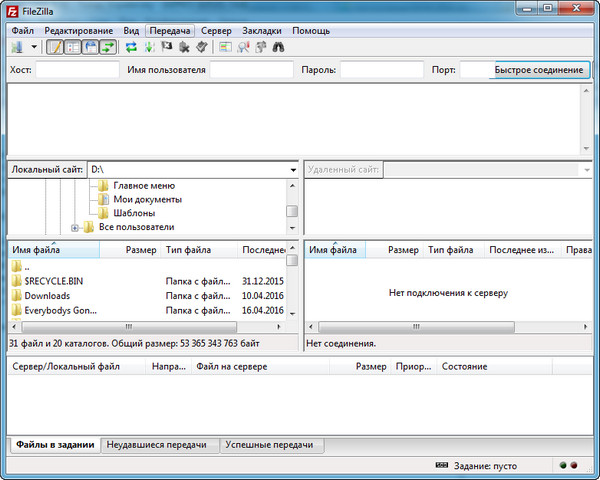Click the Хост input field
This screenshot has width=600, height=480.
tap(78, 70)
